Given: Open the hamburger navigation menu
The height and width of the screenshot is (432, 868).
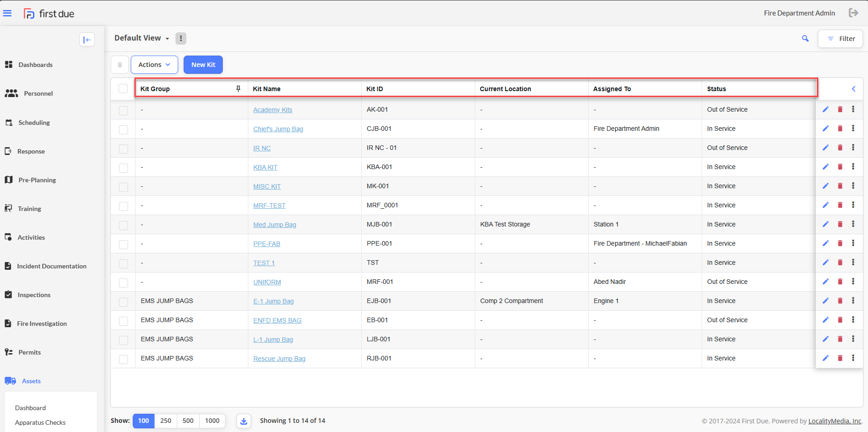Looking at the screenshot, I should coord(7,13).
